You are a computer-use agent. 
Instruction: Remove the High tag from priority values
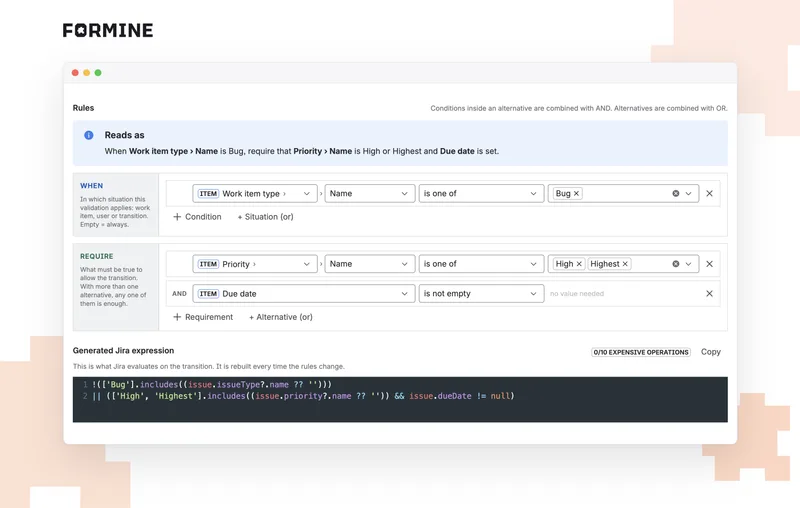click(579, 264)
